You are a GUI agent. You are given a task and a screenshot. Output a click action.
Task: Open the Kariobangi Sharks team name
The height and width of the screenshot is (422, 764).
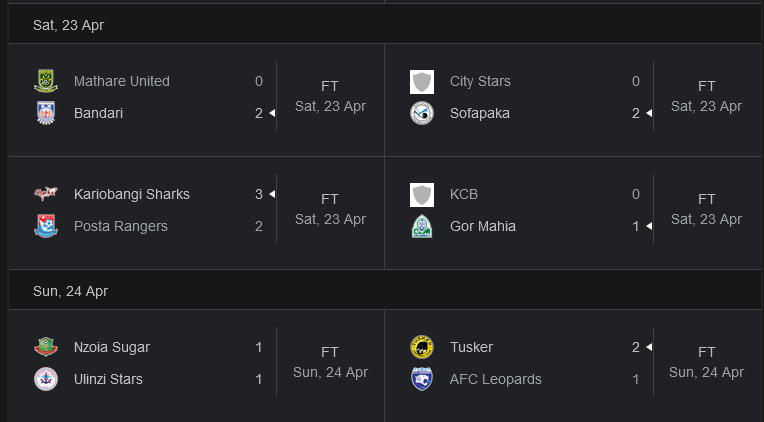click(132, 194)
